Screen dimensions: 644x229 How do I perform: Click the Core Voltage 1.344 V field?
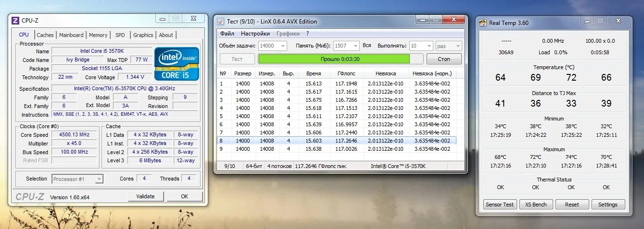point(135,77)
